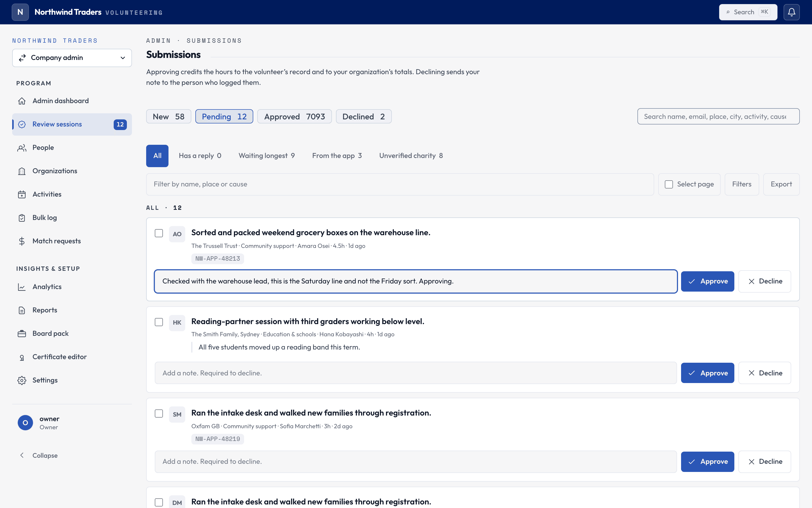Screen dimensions: 812x508
Task: Decline the Trussell Trust grocery boxes session
Action: (x=764, y=281)
